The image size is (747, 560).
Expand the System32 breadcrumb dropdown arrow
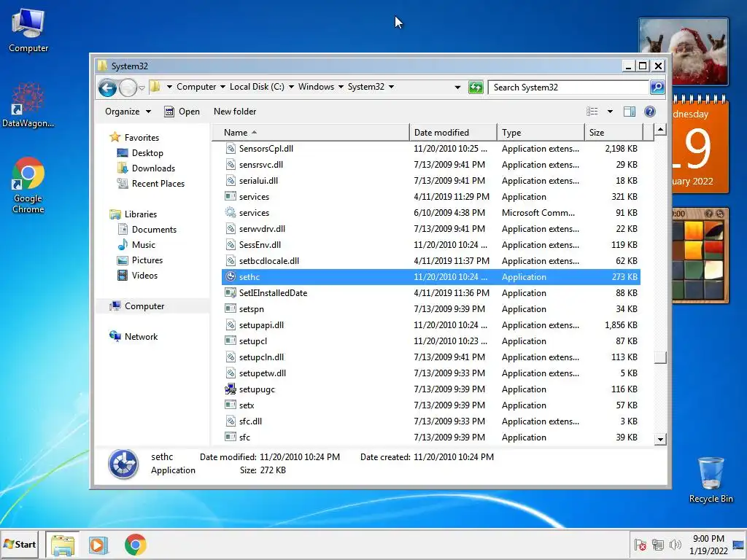point(391,87)
